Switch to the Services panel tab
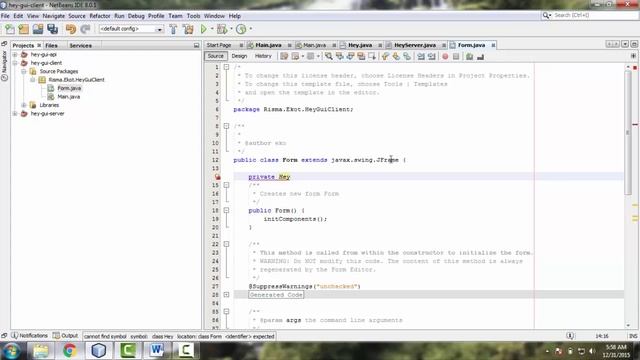The width and height of the screenshot is (640, 360). tap(80, 45)
